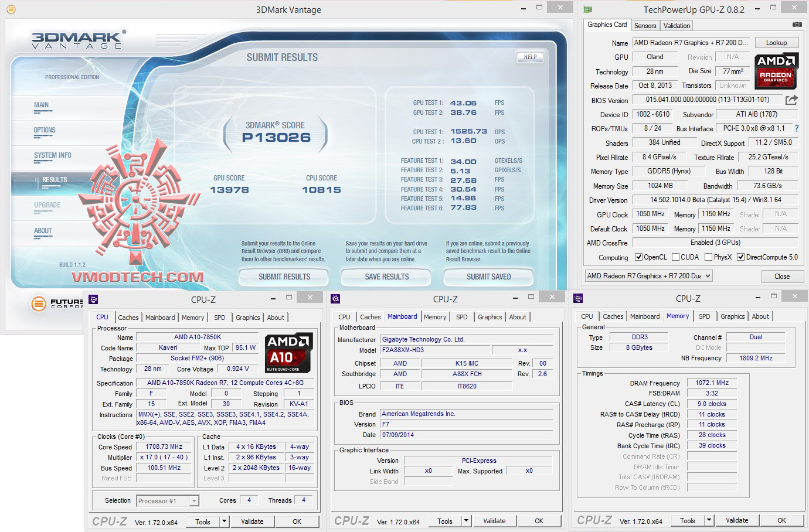Uncheck the OpenCL checkbox
Viewport: 809px width, 532px height.
click(639, 257)
